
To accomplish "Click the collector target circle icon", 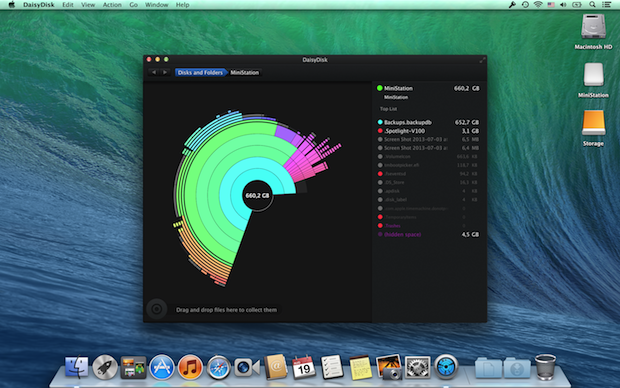I will [x=157, y=309].
